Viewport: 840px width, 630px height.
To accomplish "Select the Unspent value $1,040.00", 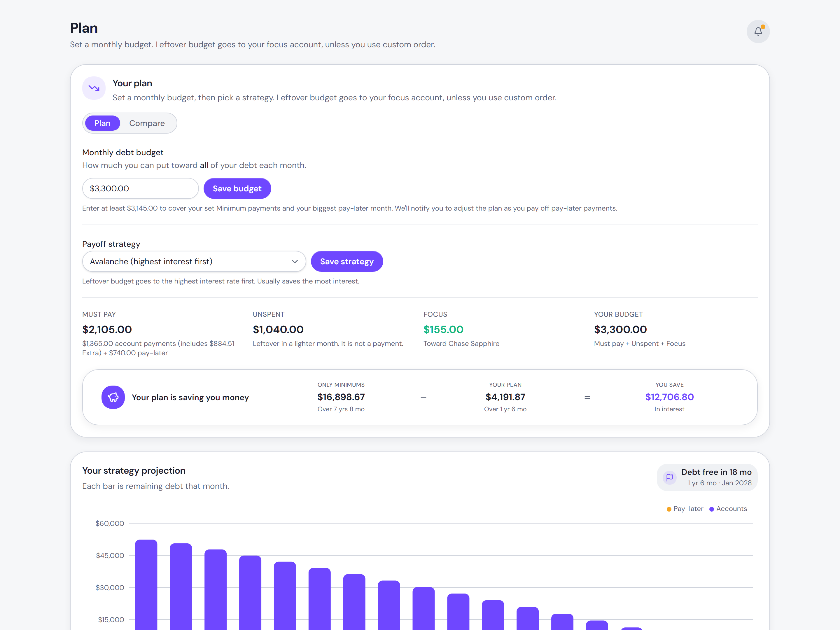I will click(278, 329).
